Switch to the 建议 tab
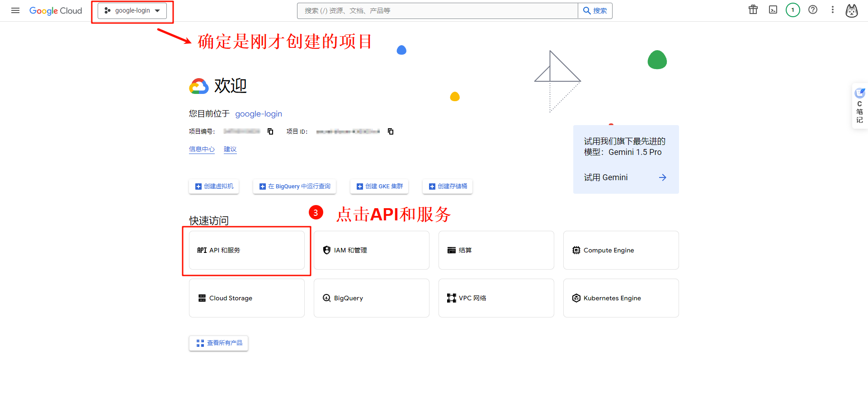The width and height of the screenshot is (868, 415). (230, 149)
